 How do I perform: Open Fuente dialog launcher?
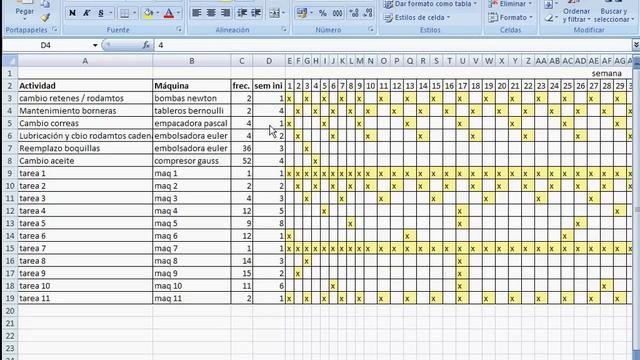tap(179, 29)
